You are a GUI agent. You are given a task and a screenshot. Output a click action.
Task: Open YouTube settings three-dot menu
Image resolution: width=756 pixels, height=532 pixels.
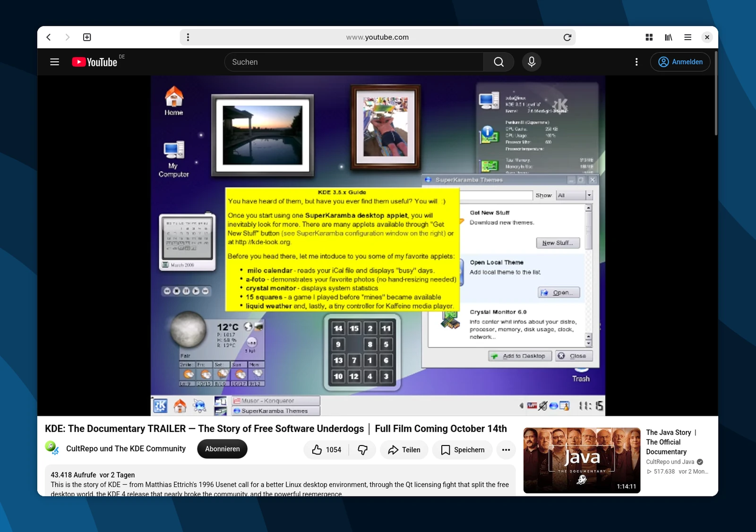[x=636, y=62]
